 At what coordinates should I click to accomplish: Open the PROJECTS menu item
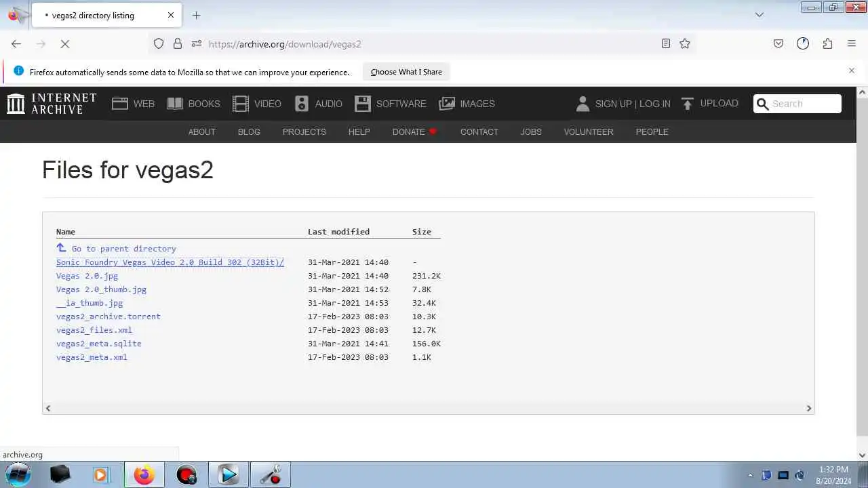tap(304, 131)
